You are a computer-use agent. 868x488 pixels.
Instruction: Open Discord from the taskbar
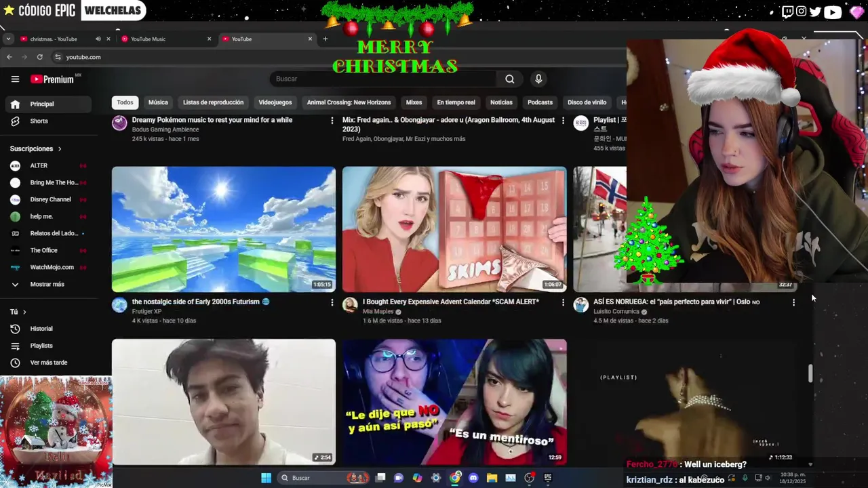(x=473, y=478)
